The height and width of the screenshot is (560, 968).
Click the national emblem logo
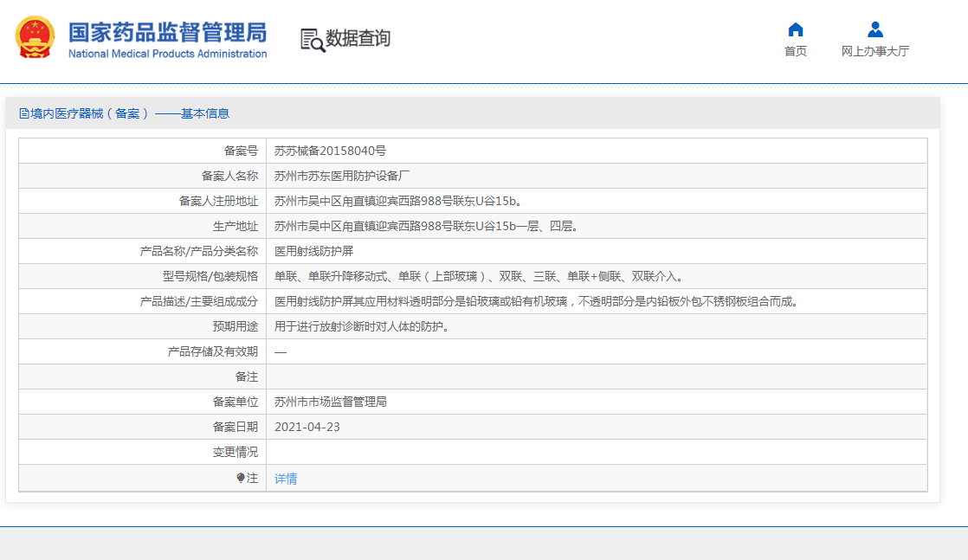35,37
